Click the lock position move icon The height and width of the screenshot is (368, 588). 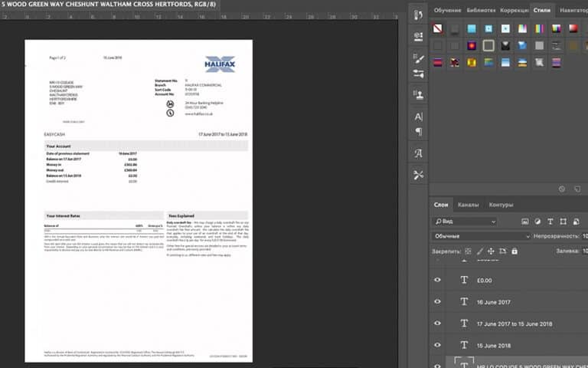coord(489,251)
